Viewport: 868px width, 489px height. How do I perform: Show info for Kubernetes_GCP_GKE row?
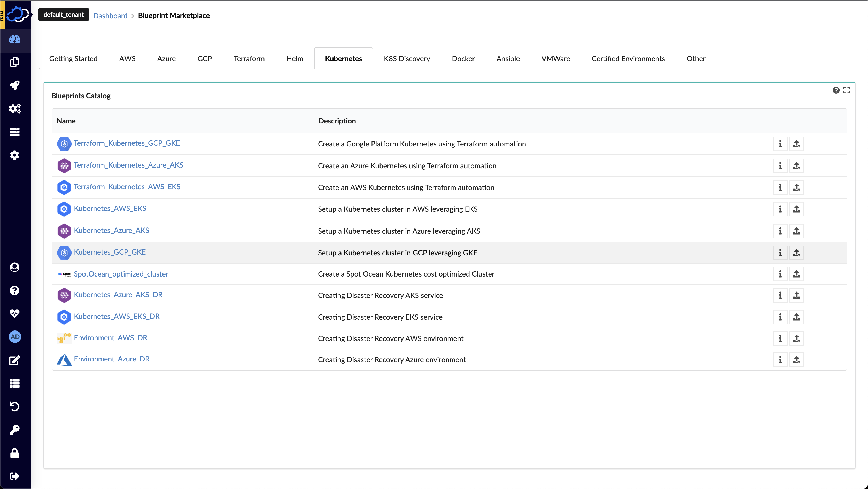[780, 253]
